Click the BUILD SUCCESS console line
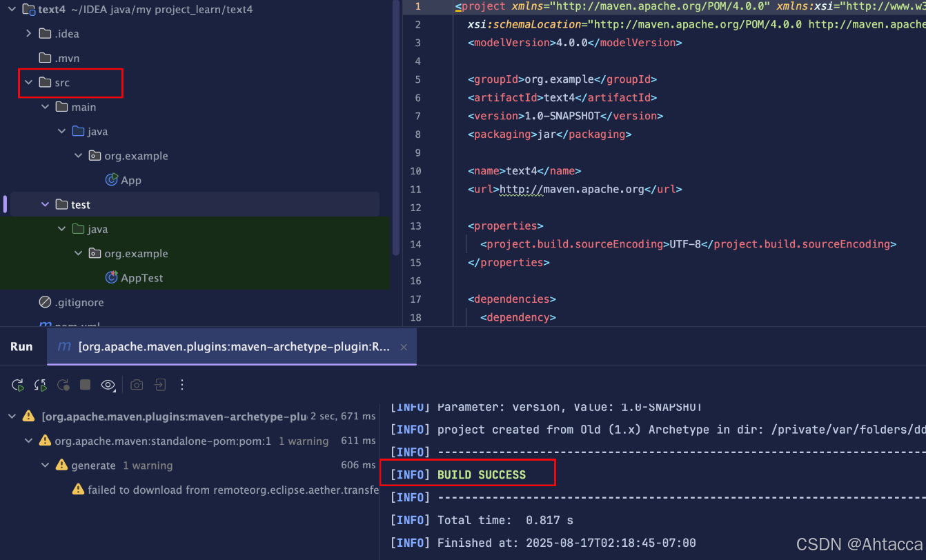 pos(482,474)
